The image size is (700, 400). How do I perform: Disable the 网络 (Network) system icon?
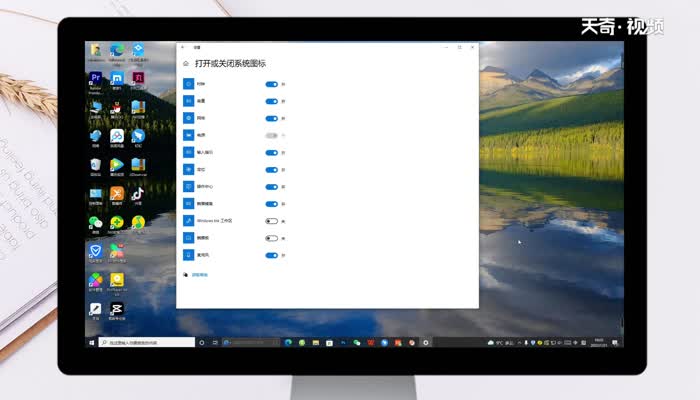pos(271,118)
